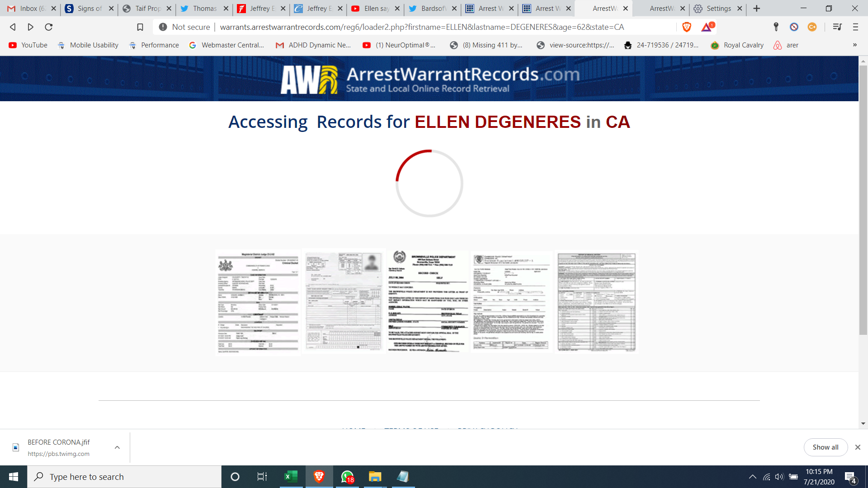Reload the current page

pyautogui.click(x=49, y=27)
